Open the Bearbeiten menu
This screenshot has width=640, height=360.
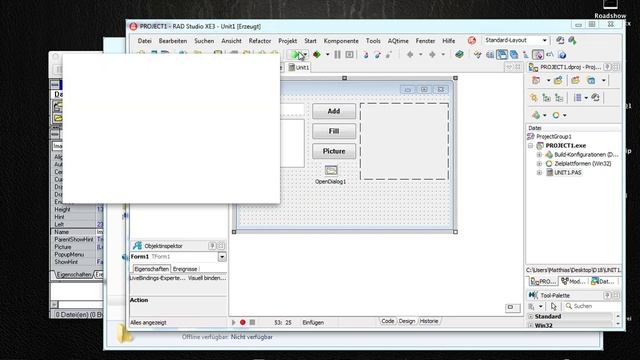click(x=173, y=41)
